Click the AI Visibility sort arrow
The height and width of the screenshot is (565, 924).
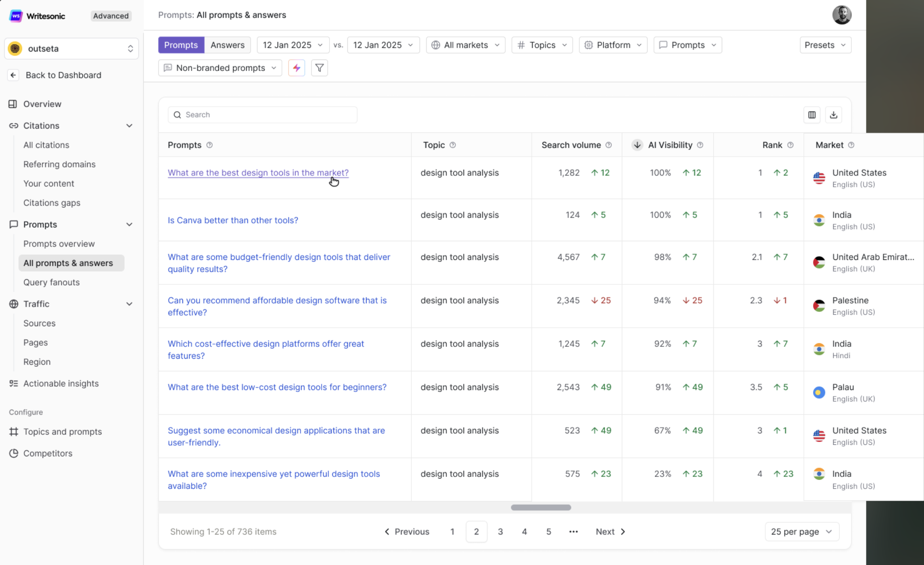(x=637, y=145)
